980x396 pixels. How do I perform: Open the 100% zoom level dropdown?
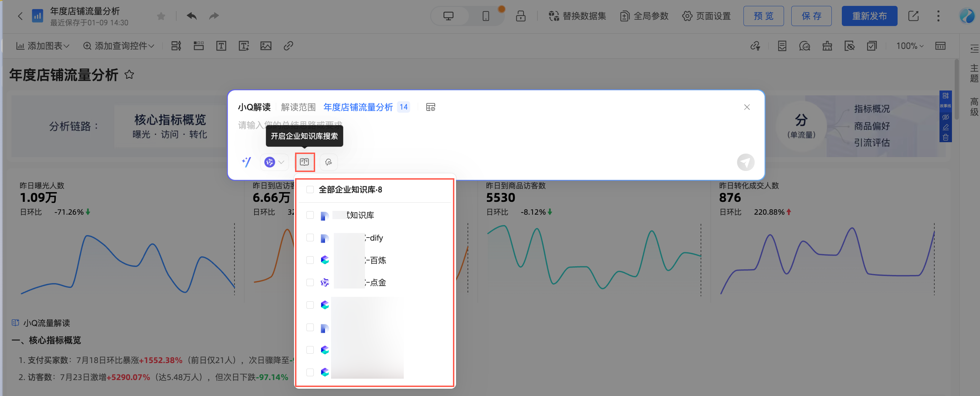coord(909,46)
